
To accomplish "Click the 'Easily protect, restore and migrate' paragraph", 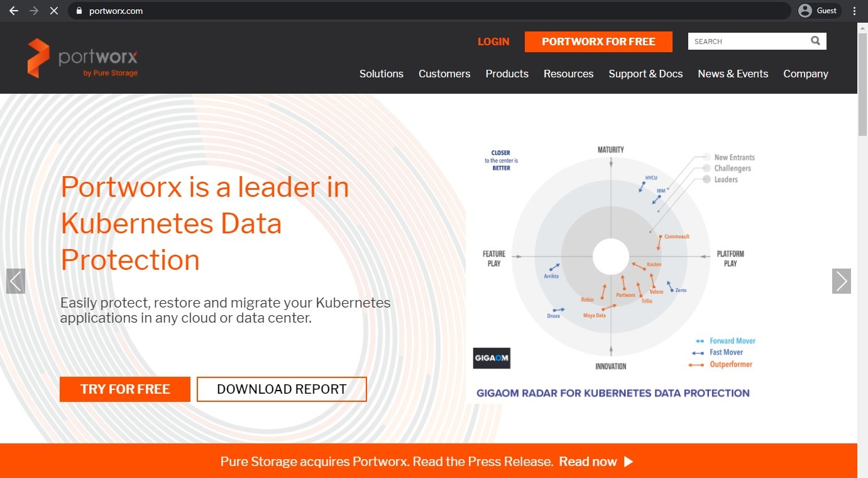I will 226,310.
